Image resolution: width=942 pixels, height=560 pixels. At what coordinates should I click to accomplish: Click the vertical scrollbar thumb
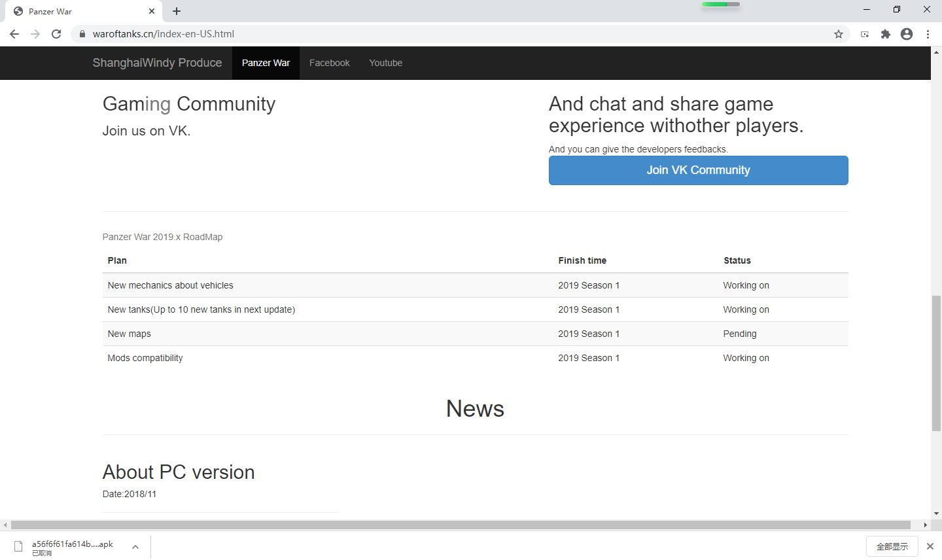936,363
